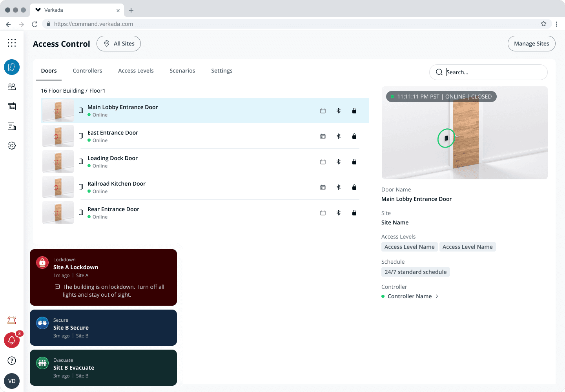Click schedule icon for Rear Entrance Door

(323, 213)
